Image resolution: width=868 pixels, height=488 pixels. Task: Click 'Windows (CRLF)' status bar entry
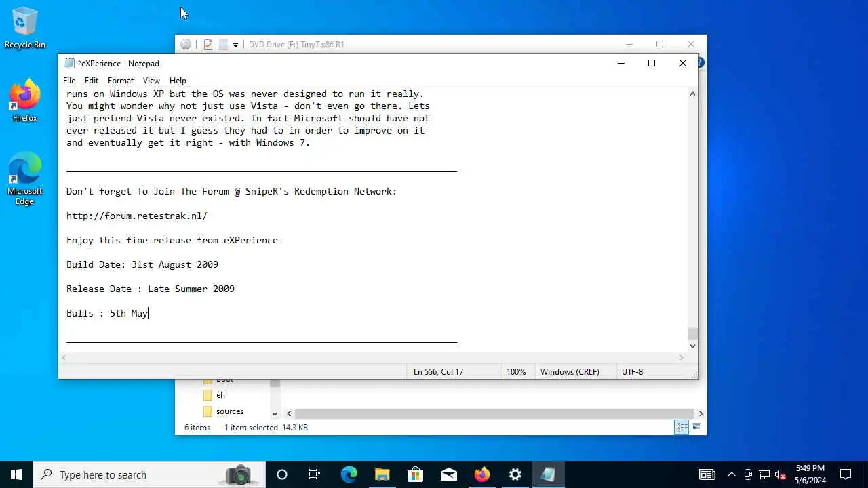[570, 372]
